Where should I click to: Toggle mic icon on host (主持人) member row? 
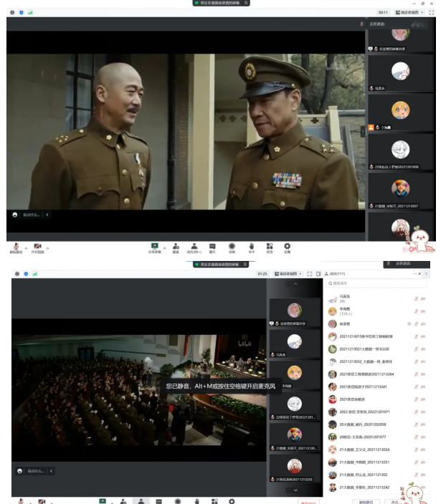click(x=416, y=311)
